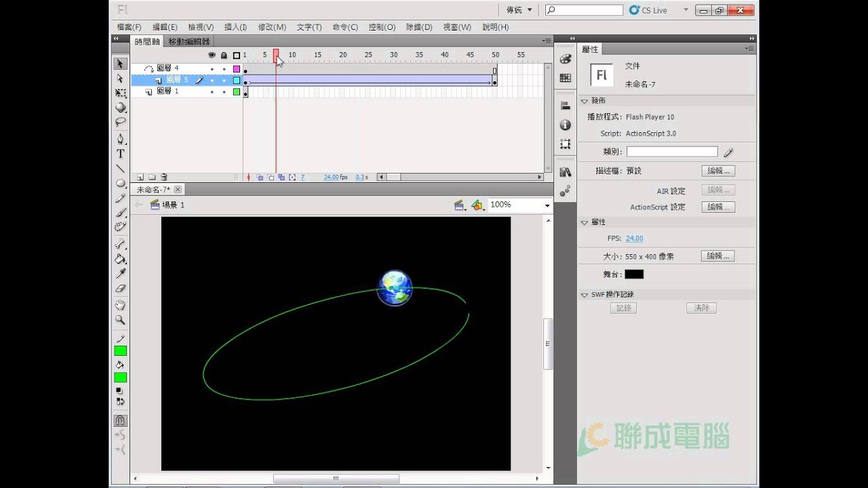Open the Properties panel options menu
Viewport: 868px width, 488px height.
[x=749, y=49]
